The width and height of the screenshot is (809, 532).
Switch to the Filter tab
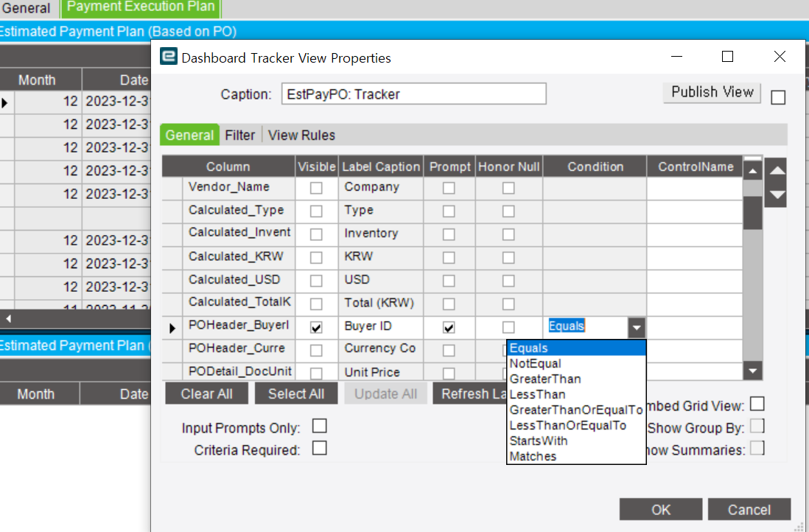coord(240,135)
